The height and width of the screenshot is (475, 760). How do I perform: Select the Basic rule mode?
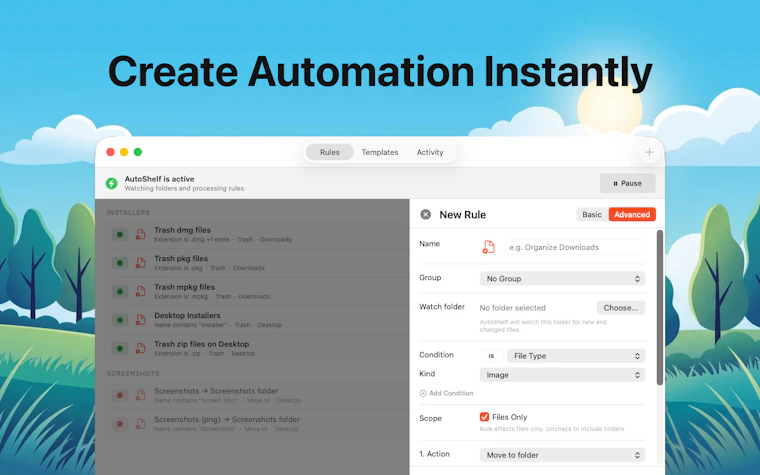(592, 214)
